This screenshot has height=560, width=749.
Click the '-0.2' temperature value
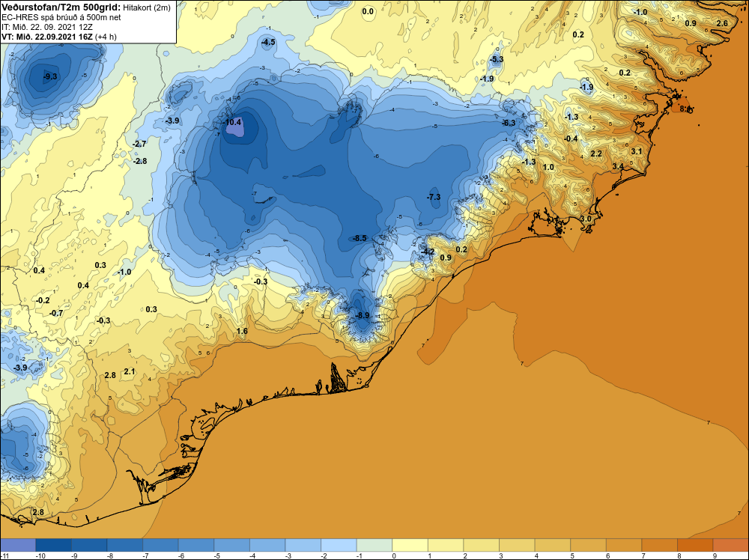43,300
